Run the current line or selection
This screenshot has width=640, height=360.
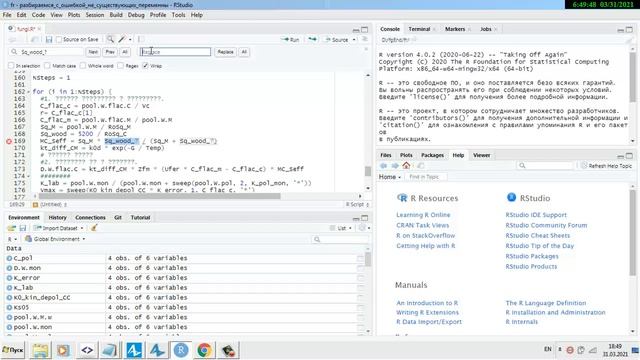coord(290,40)
